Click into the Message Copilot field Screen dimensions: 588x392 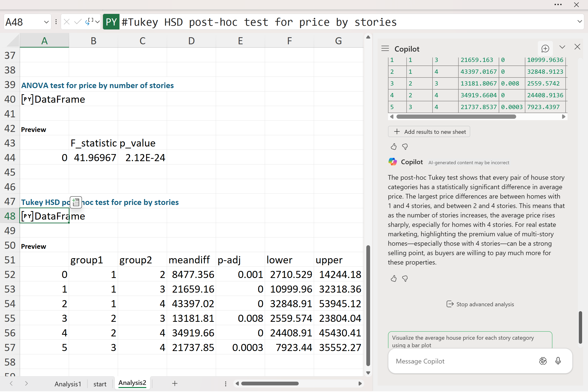point(460,361)
